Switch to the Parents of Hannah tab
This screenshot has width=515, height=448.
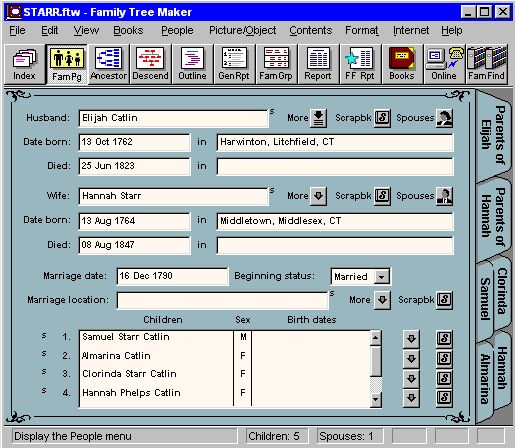[493, 217]
